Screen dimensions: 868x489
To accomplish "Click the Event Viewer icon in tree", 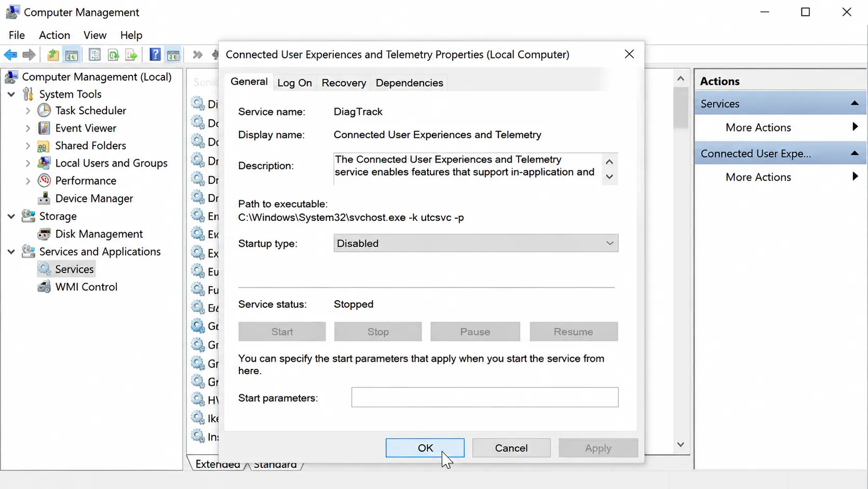I will [44, 128].
